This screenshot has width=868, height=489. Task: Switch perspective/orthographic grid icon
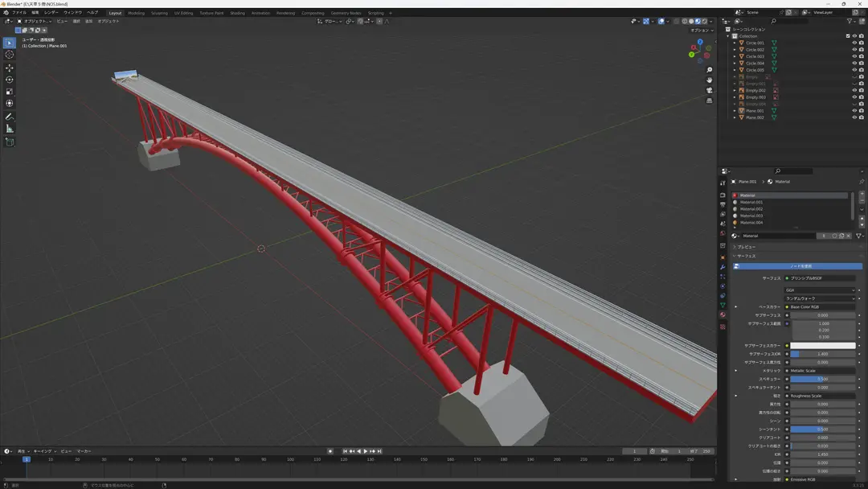pos(709,101)
